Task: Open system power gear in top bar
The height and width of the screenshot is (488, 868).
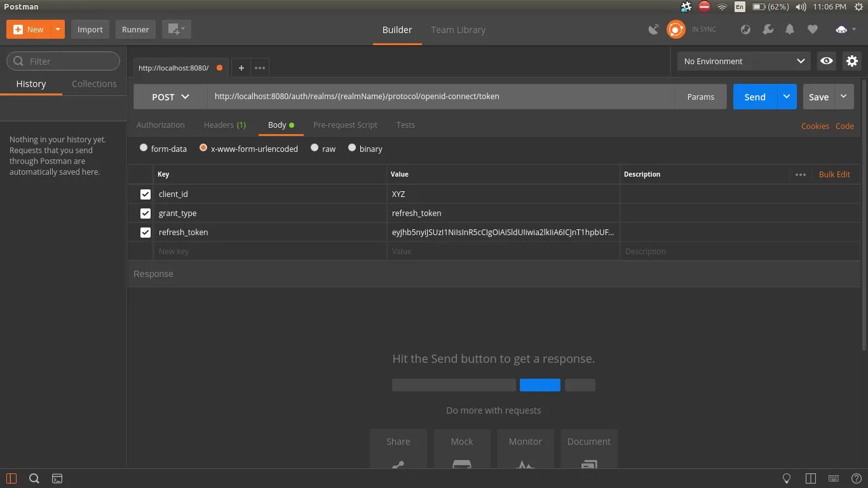Action: point(858,6)
